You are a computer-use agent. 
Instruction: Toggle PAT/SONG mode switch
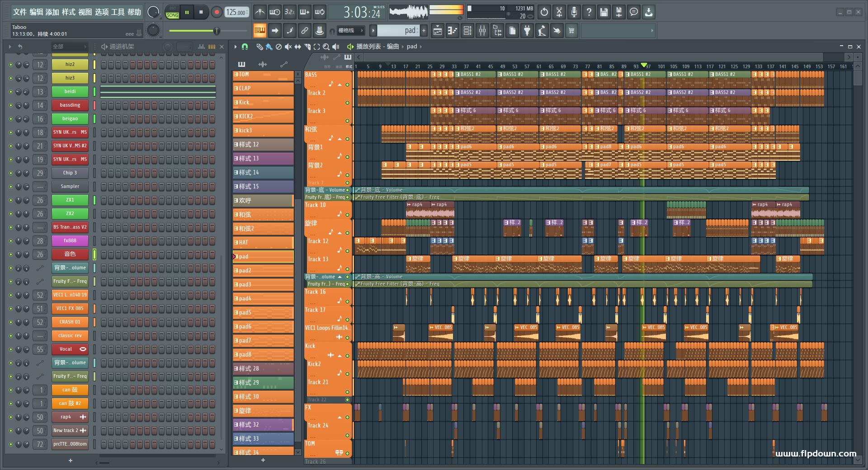coord(173,12)
